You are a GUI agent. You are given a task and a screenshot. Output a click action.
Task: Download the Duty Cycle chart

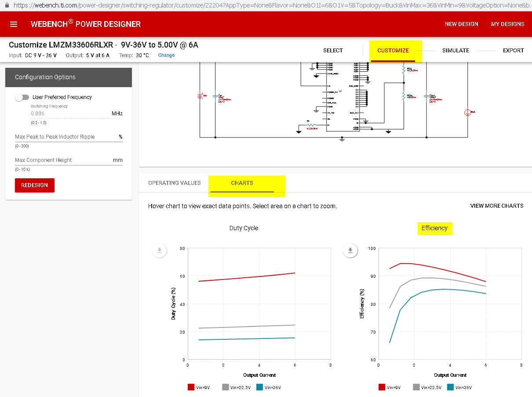tap(160, 251)
